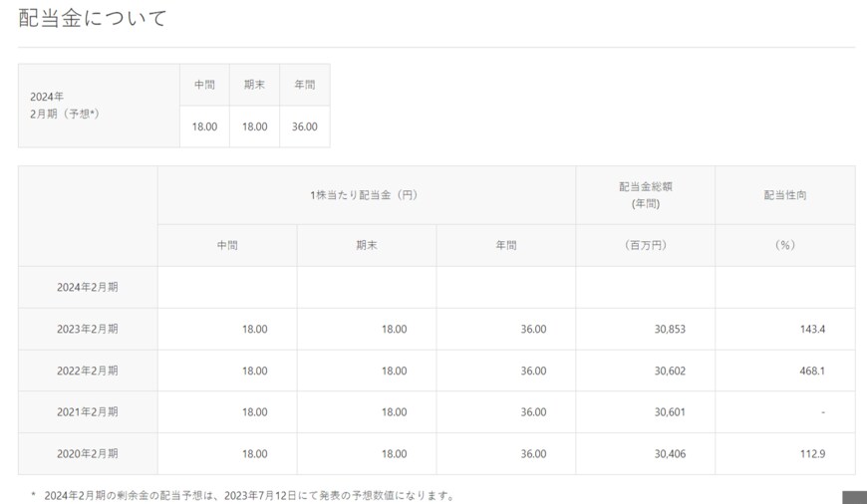This screenshot has height=504, width=867.
Task: Select the 2024年2月期（予想*）forecast label
Action: tap(65, 106)
